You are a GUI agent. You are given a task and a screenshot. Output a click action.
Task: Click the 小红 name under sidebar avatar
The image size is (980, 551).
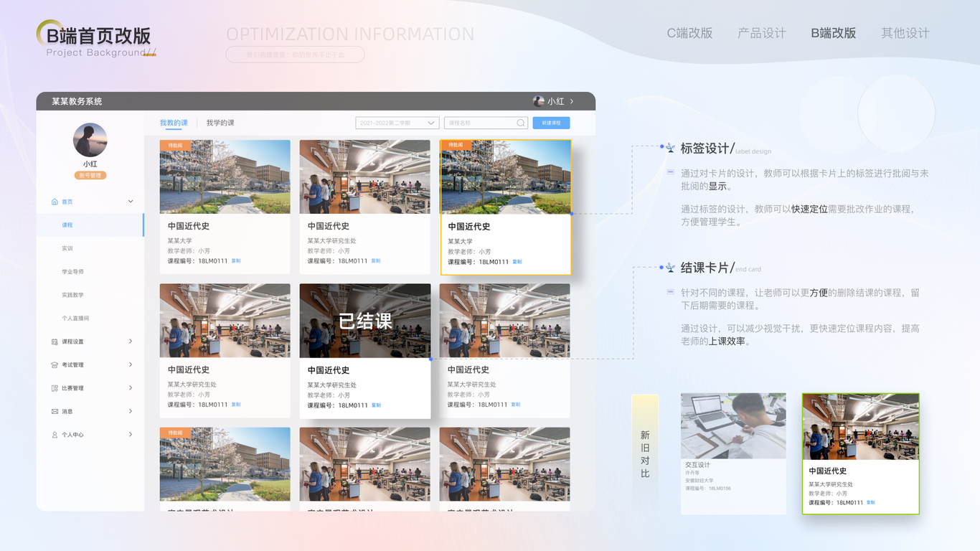(90, 164)
